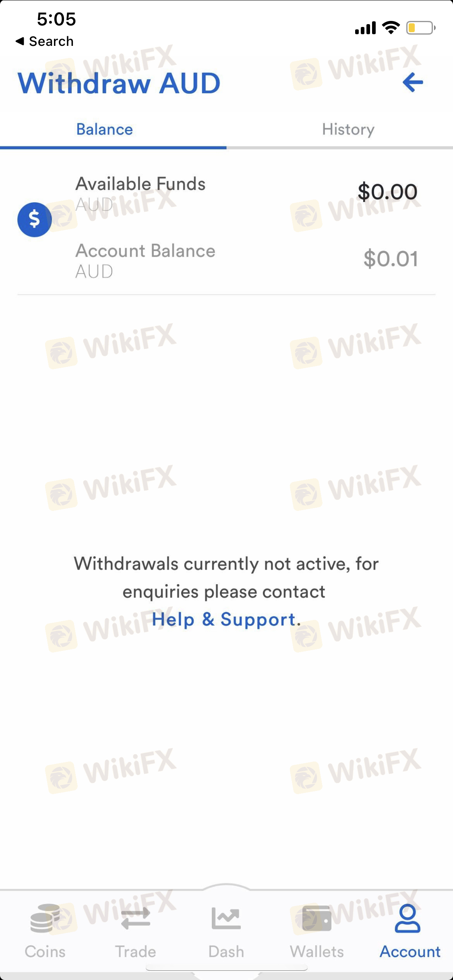
Task: Open the Dash chart icon
Action: pos(226,918)
